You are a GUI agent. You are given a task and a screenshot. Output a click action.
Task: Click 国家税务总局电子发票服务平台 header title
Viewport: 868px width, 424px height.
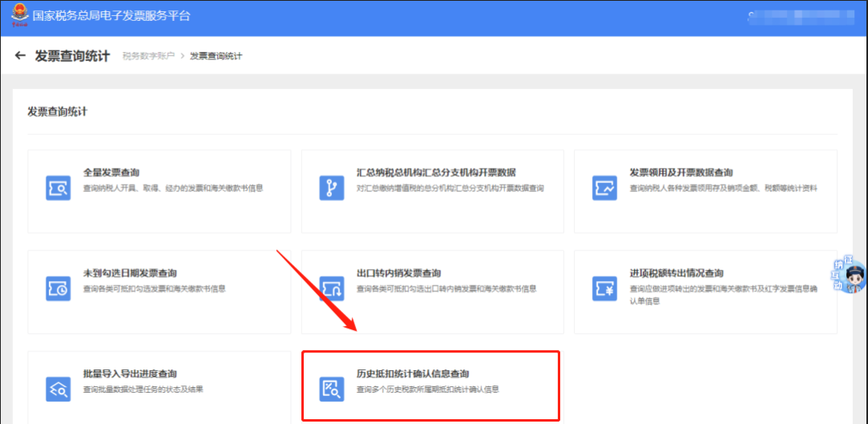112,16
